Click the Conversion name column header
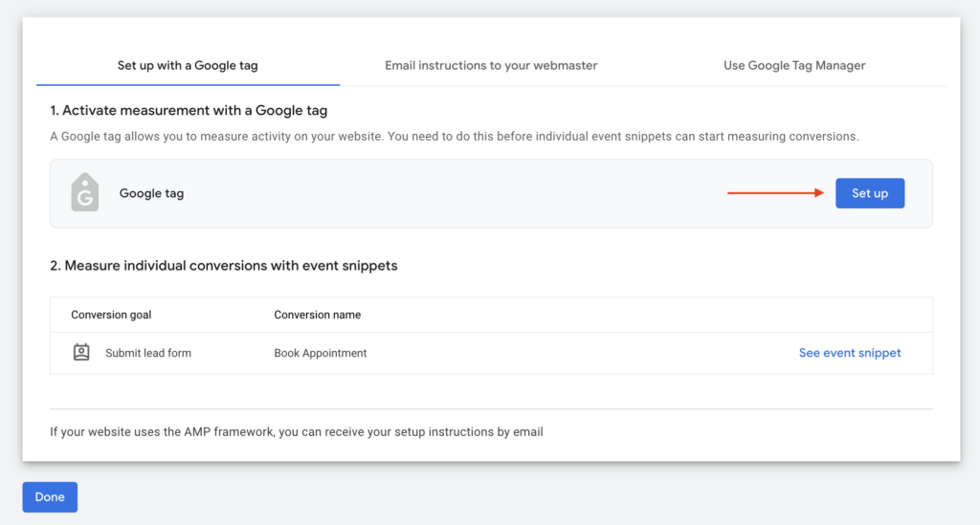The width and height of the screenshot is (980, 525). (x=317, y=315)
